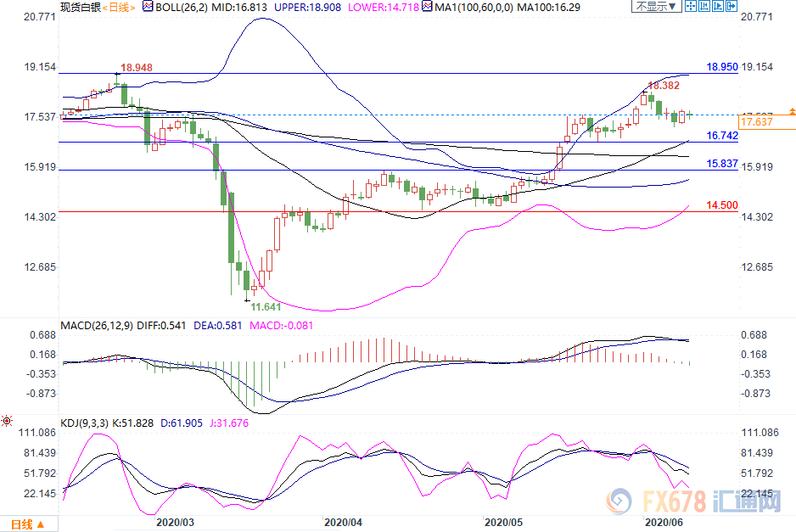This screenshot has width=796, height=532.
Task: Click the chart playback icon with arrow
Action: click(719, 6)
